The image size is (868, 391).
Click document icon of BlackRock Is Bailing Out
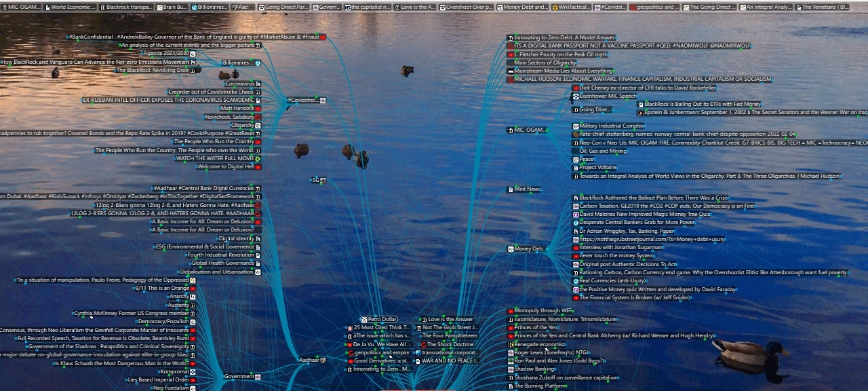(640, 105)
